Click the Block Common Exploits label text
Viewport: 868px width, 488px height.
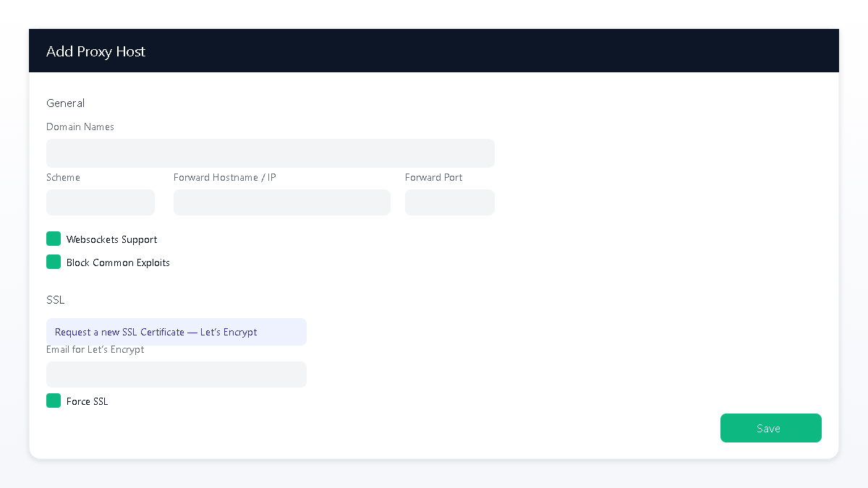click(x=118, y=262)
